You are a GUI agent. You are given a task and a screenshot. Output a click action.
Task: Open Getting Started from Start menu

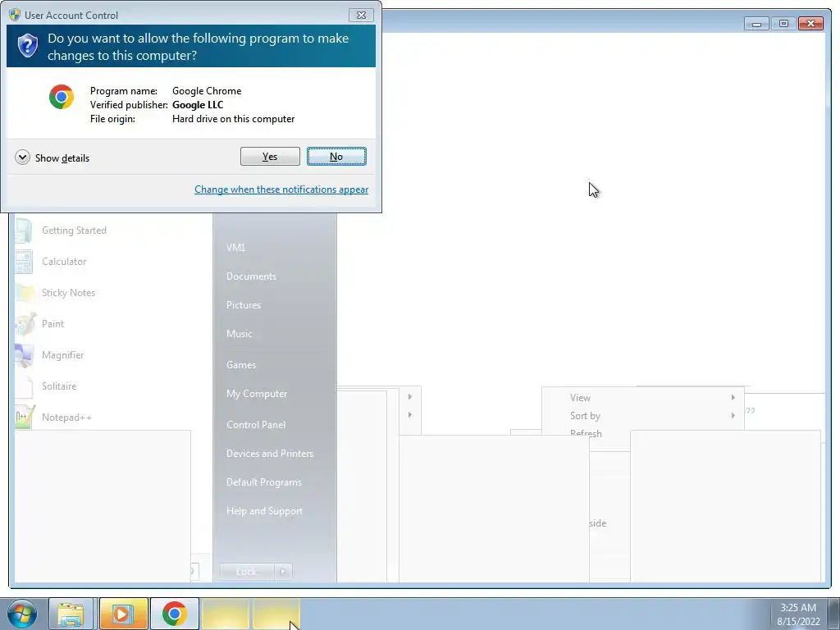point(74,231)
